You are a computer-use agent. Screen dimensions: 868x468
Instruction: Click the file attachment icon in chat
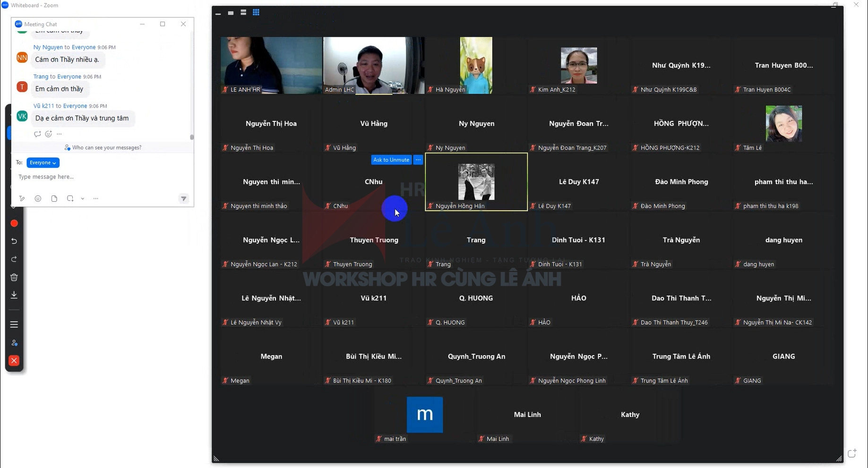[x=54, y=199]
